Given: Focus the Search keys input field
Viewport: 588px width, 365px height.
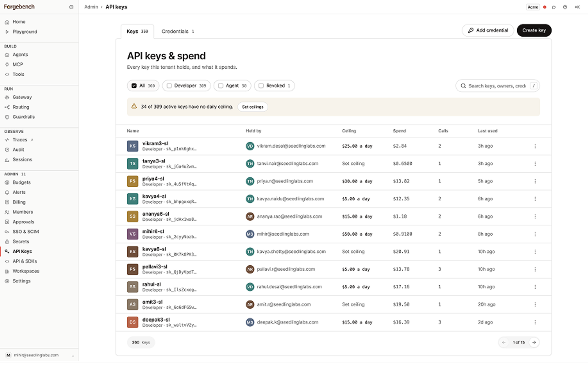Looking at the screenshot, I should [498, 86].
